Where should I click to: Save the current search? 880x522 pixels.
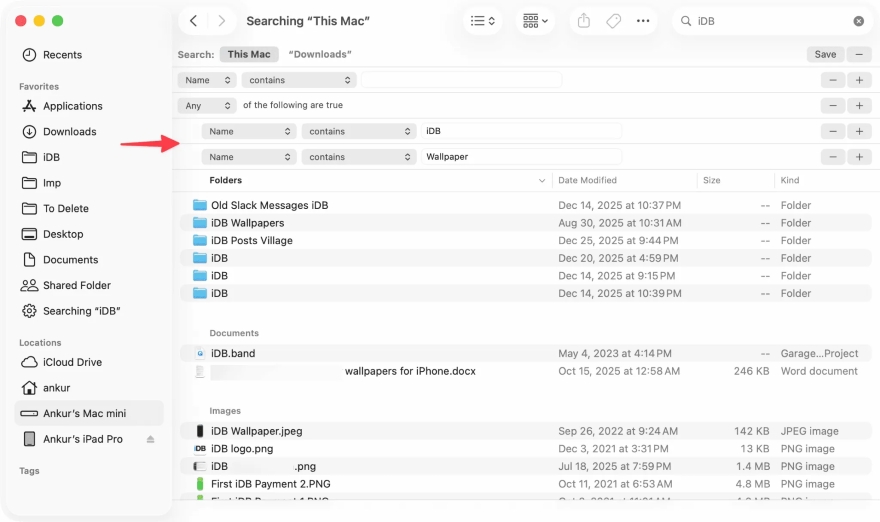(825, 54)
